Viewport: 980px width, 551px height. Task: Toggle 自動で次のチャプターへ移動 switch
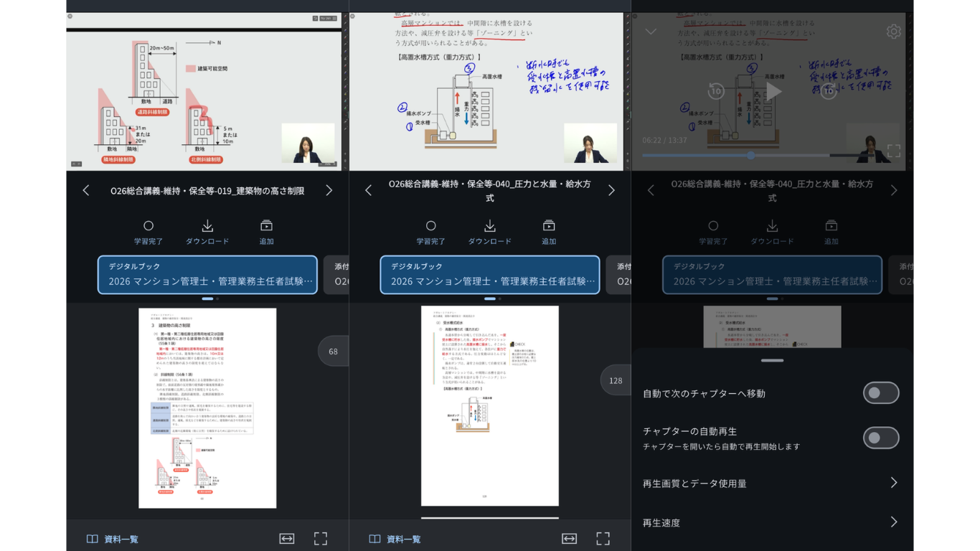(x=881, y=393)
